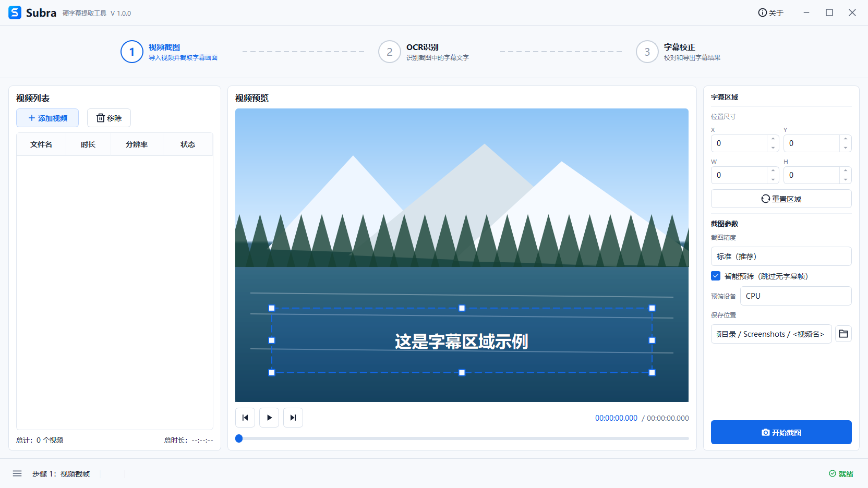
Task: Click the 开始截图 button
Action: coord(781,432)
